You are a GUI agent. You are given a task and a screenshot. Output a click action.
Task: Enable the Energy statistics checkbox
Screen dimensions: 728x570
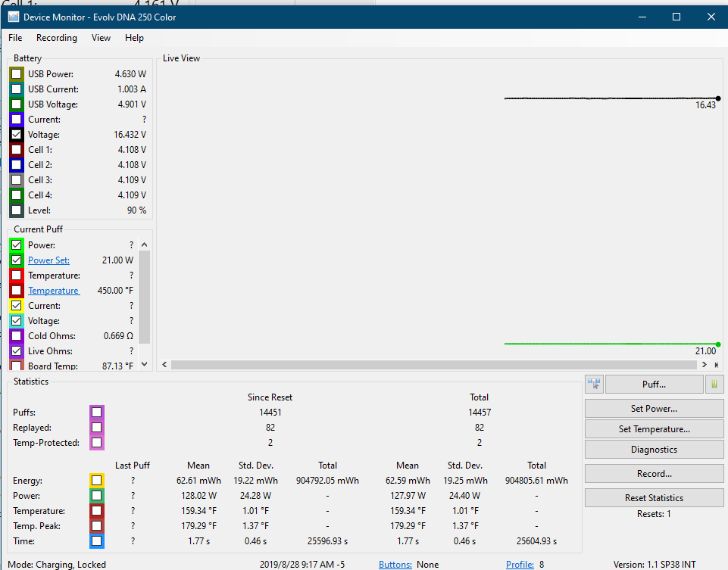point(96,481)
